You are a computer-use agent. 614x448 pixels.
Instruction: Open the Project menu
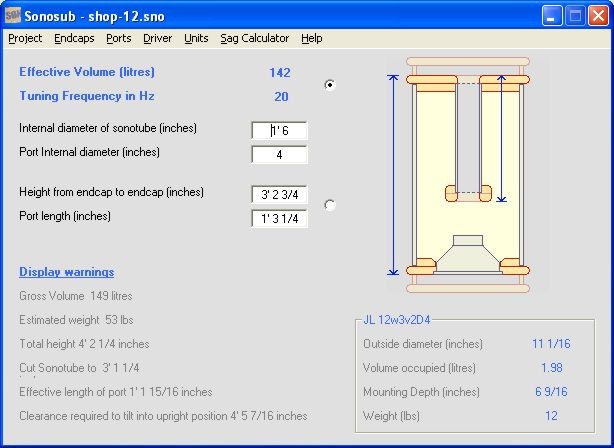pos(25,38)
